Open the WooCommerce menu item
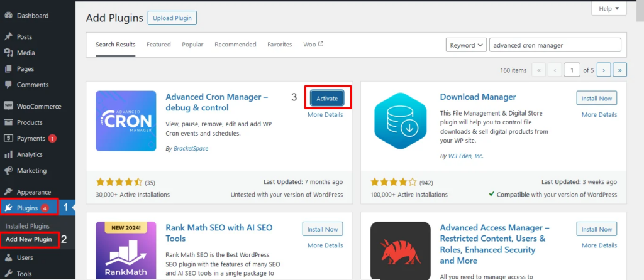 (38, 106)
